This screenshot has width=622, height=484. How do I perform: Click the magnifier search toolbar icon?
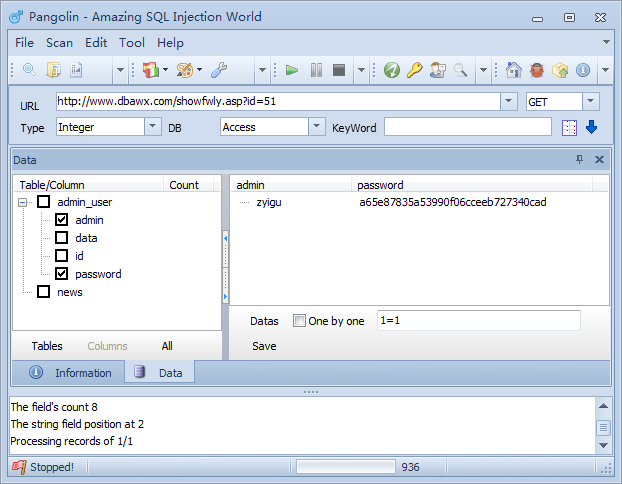(29, 70)
